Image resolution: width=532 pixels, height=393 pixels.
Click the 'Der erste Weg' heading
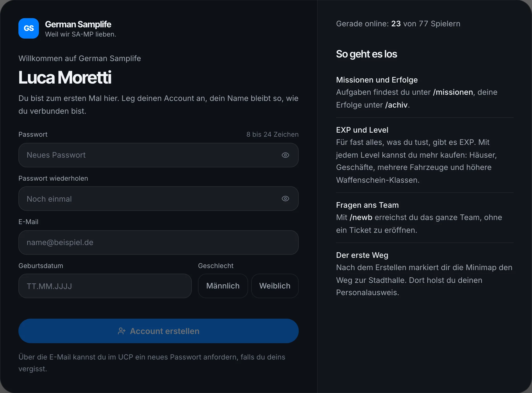pyautogui.click(x=362, y=255)
